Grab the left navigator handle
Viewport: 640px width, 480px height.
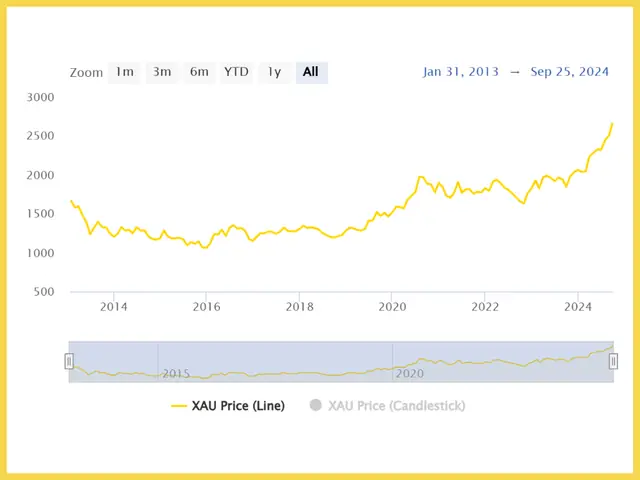click(69, 361)
